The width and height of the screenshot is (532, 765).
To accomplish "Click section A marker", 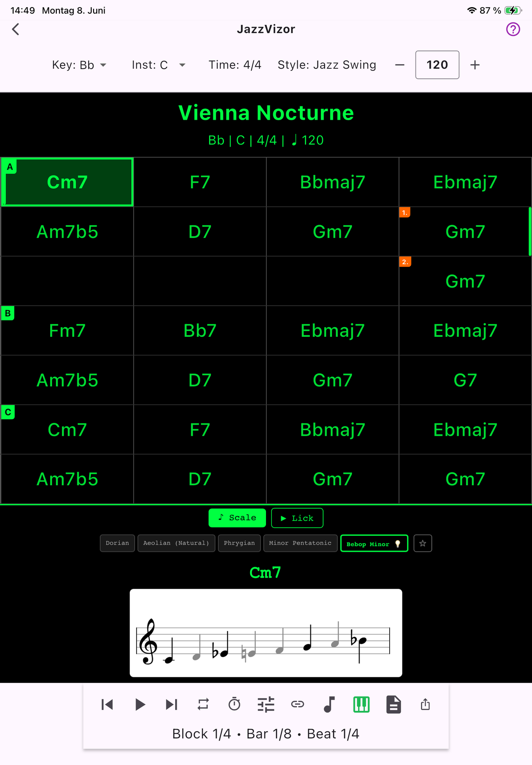I will click(x=10, y=167).
